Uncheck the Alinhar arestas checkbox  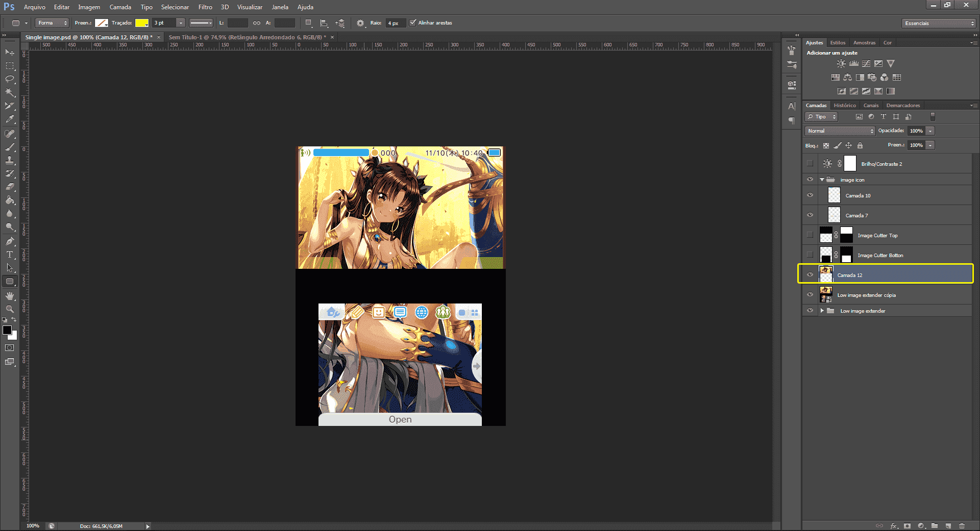413,22
